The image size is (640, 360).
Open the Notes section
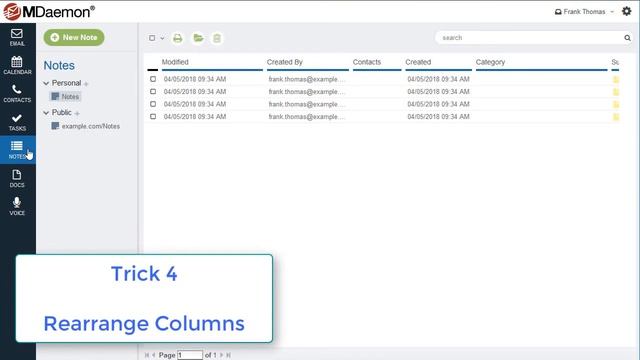(x=17, y=150)
